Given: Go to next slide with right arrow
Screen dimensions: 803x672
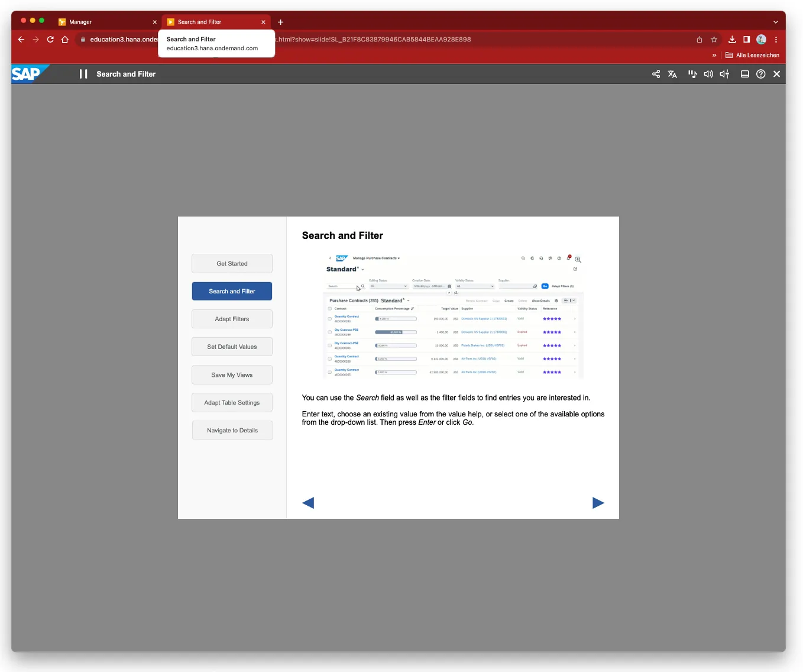Looking at the screenshot, I should [x=598, y=503].
